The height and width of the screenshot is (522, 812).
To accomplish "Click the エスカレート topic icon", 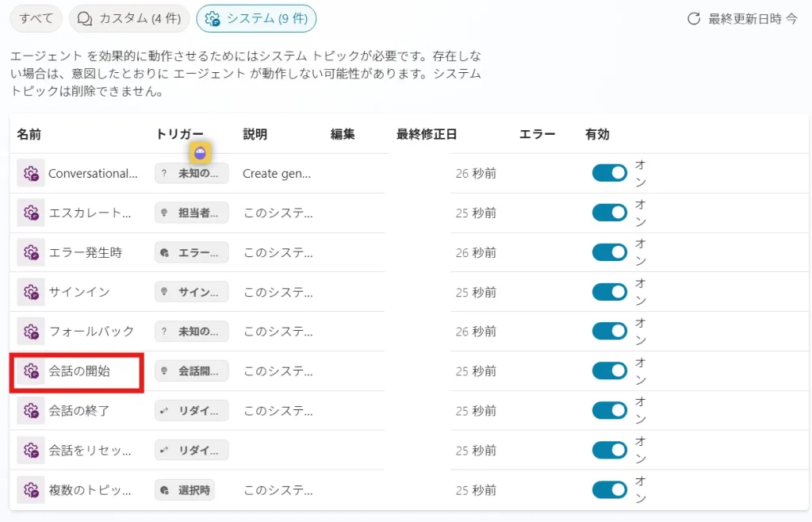I will pos(31,213).
